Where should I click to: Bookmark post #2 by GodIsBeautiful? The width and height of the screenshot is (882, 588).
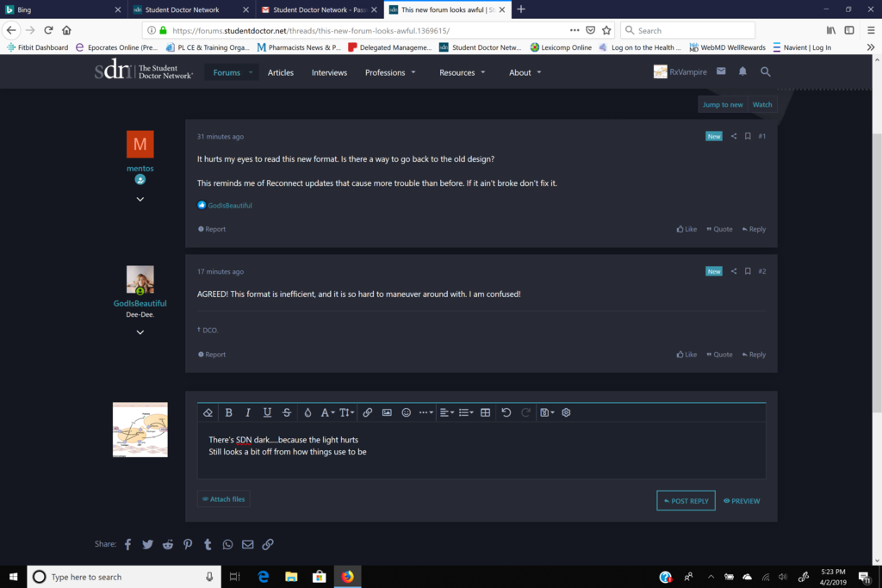tap(748, 271)
